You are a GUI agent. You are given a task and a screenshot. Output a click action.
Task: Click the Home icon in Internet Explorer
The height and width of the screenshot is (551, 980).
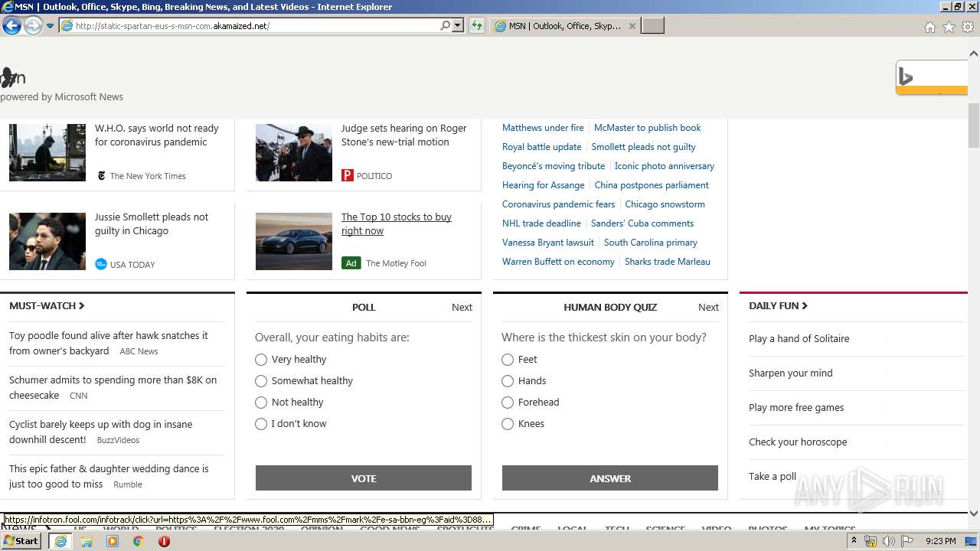pos(929,27)
